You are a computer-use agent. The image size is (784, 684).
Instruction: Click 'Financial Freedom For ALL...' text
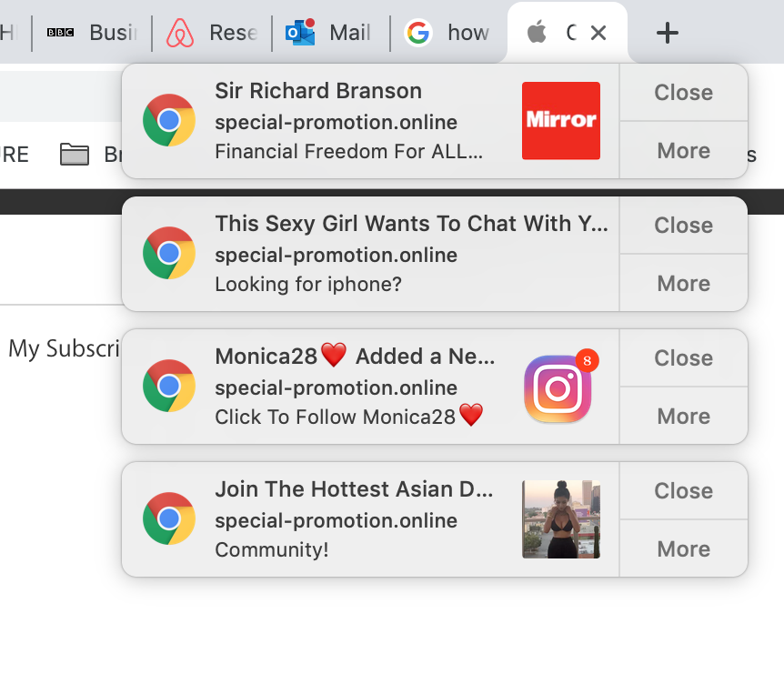[349, 151]
